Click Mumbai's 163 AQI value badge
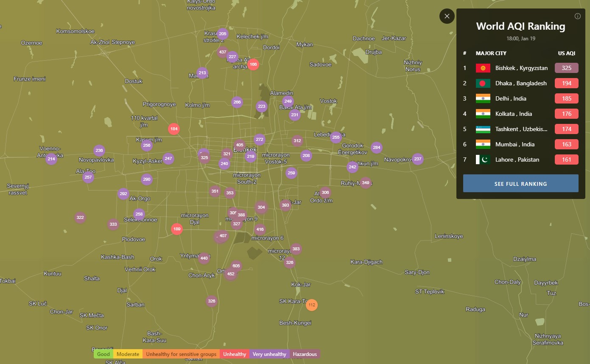 tap(566, 144)
